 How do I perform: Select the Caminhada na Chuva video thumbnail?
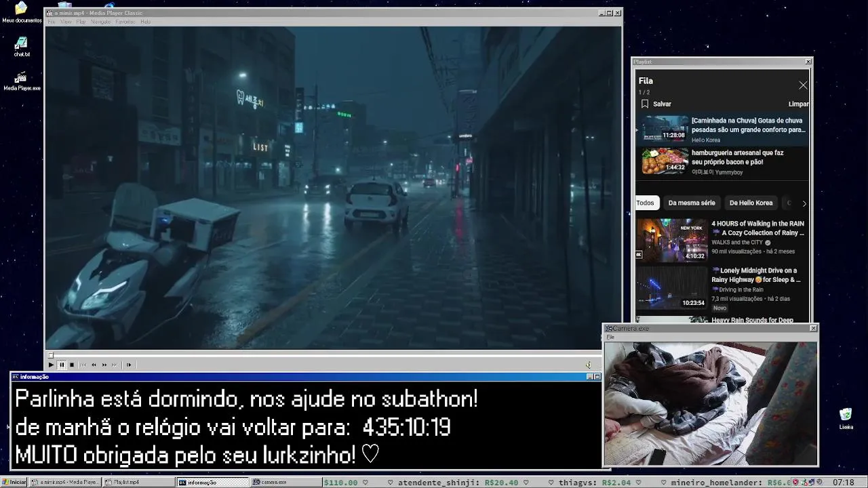(665, 129)
